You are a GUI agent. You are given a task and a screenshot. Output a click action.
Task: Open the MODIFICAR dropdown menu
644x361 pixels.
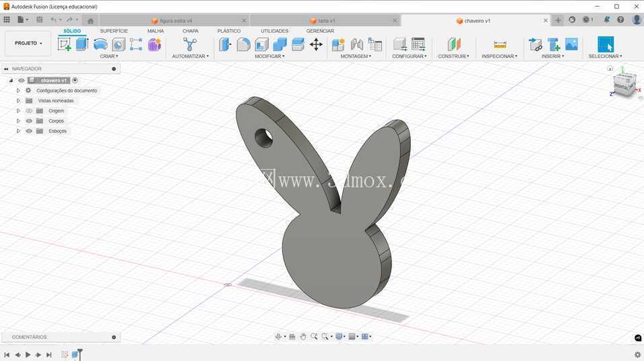[x=269, y=57]
